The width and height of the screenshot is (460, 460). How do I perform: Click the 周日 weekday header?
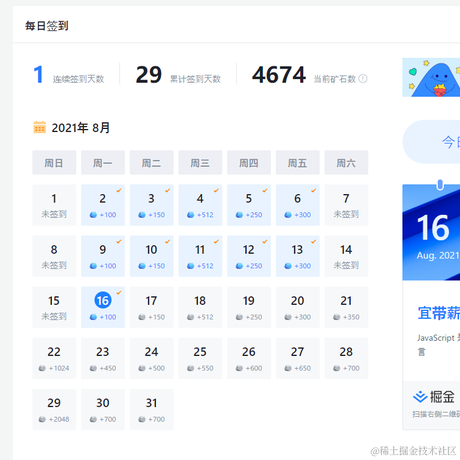[54, 162]
